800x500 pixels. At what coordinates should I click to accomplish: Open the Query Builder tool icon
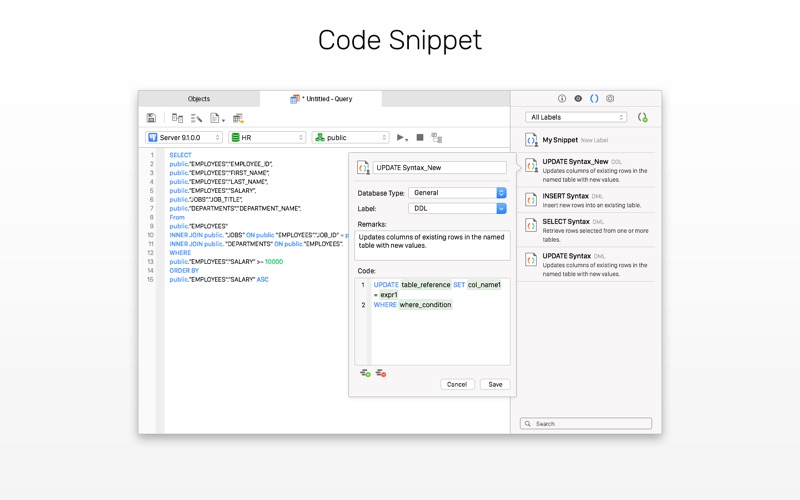tap(177, 118)
